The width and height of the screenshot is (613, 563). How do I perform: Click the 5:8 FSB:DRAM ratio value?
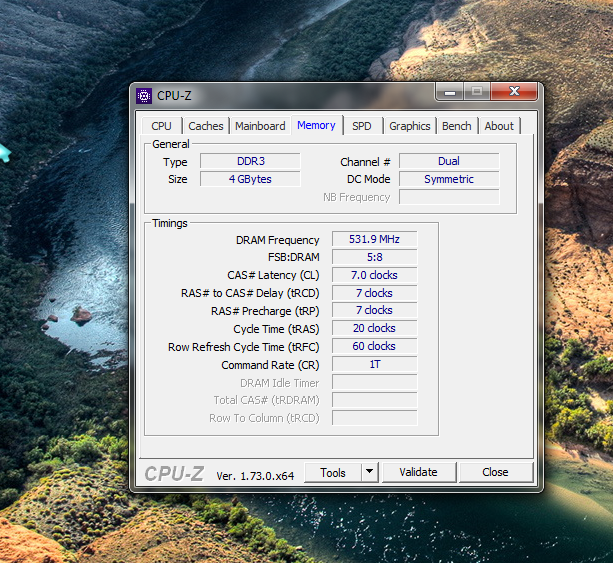click(375, 257)
